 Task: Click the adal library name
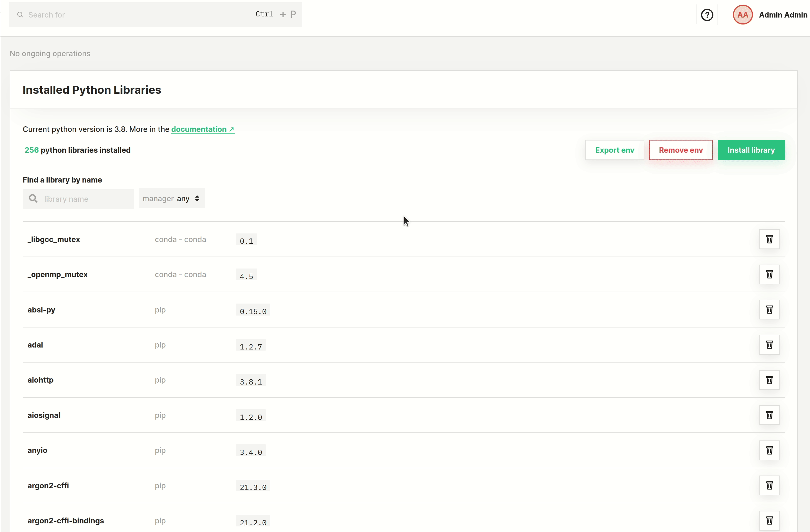click(x=35, y=345)
